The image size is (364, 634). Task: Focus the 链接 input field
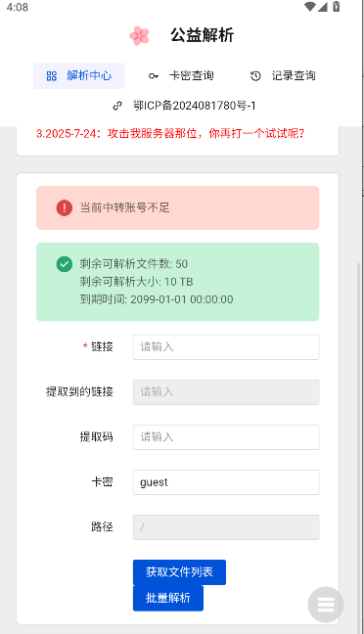226,347
